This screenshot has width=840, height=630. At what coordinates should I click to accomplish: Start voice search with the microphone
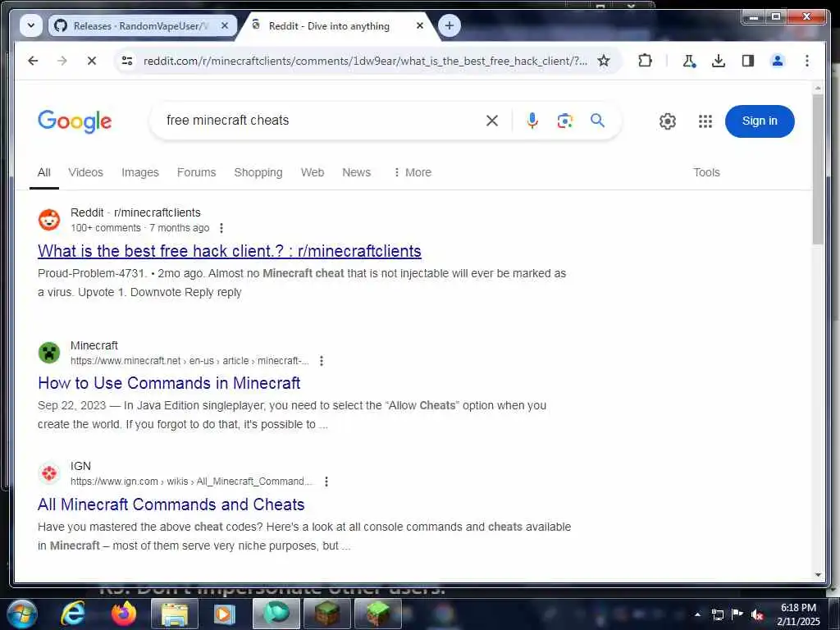tap(532, 121)
